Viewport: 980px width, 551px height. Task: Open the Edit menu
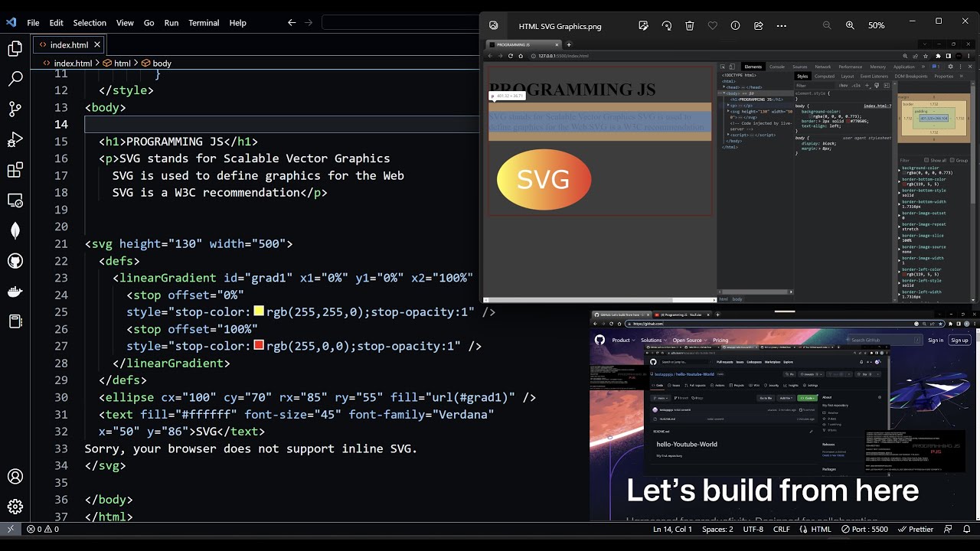(x=57, y=23)
